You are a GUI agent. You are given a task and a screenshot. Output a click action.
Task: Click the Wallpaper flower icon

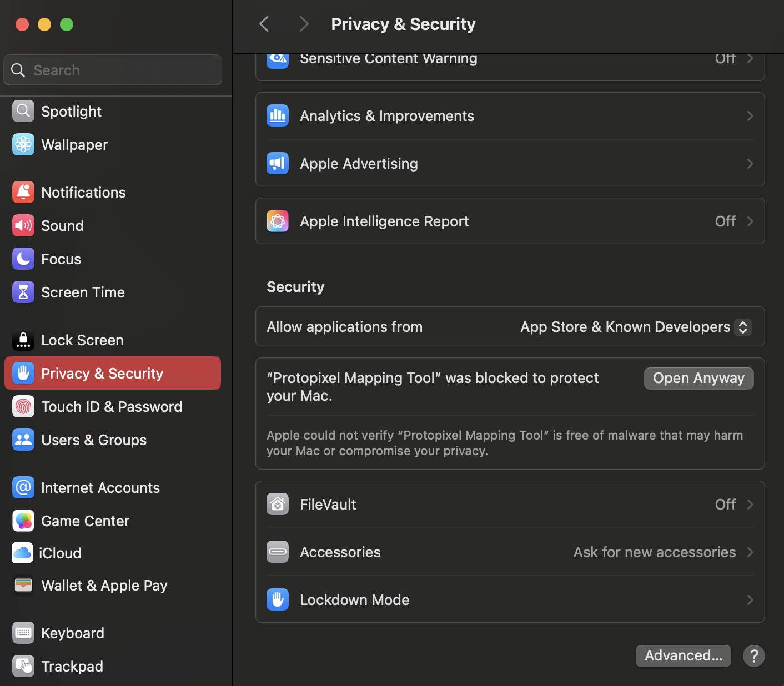click(x=23, y=145)
